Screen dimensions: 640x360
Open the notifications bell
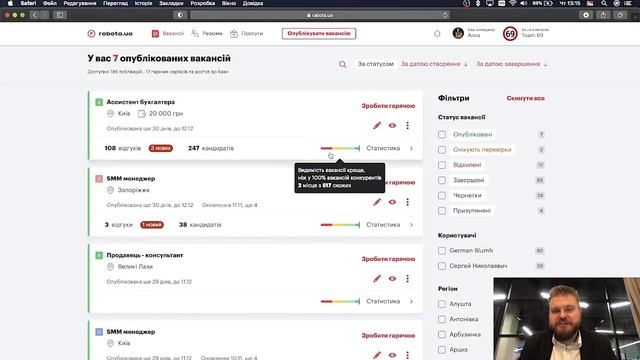pos(437,33)
